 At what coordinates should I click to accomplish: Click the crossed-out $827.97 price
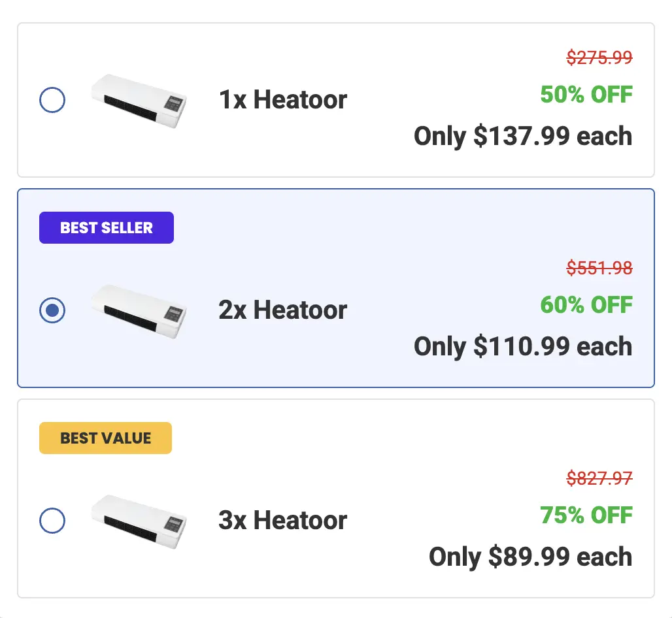pos(599,478)
